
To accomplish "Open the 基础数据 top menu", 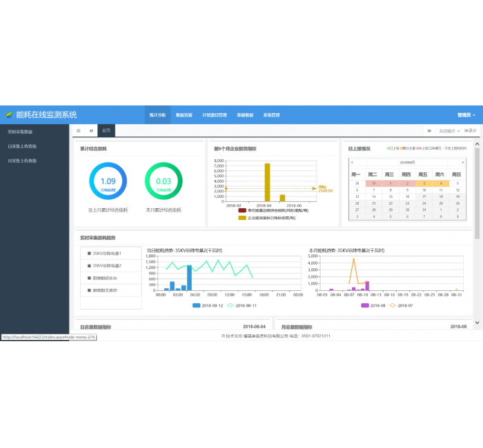I will 245,115.
